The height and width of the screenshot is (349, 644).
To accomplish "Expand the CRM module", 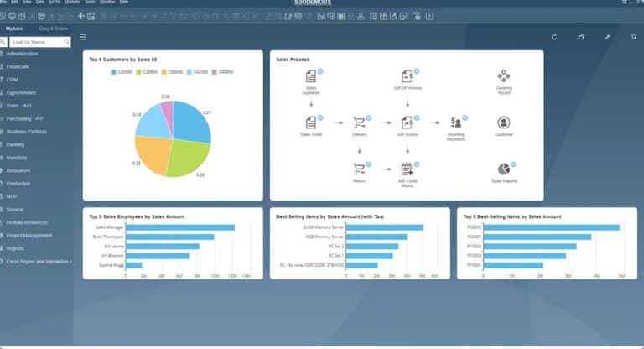I will [13, 80].
